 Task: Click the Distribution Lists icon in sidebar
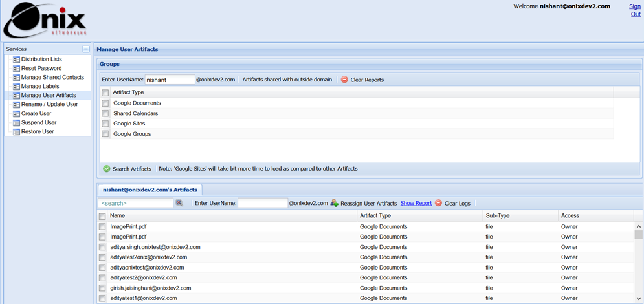pyautogui.click(x=16, y=60)
